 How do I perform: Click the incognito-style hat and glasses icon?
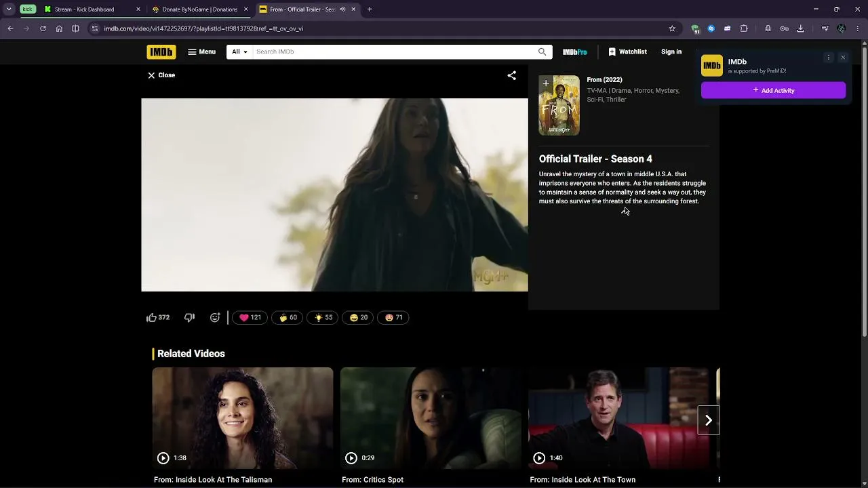tap(768, 28)
